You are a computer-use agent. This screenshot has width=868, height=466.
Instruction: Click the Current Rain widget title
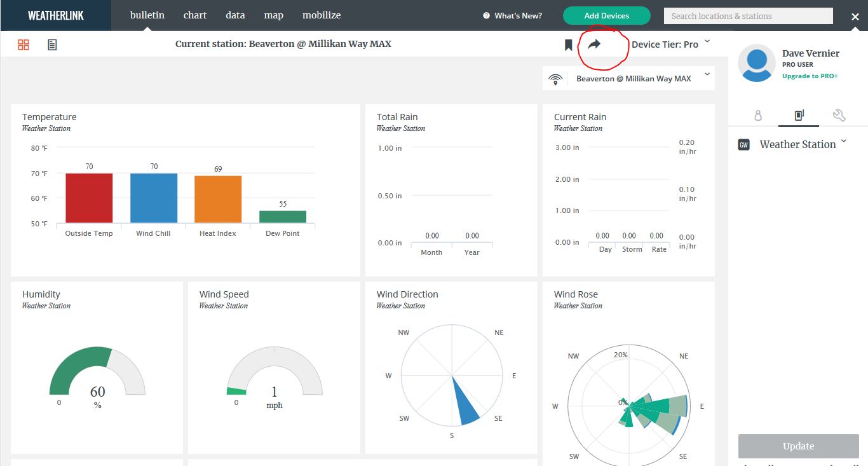[580, 117]
